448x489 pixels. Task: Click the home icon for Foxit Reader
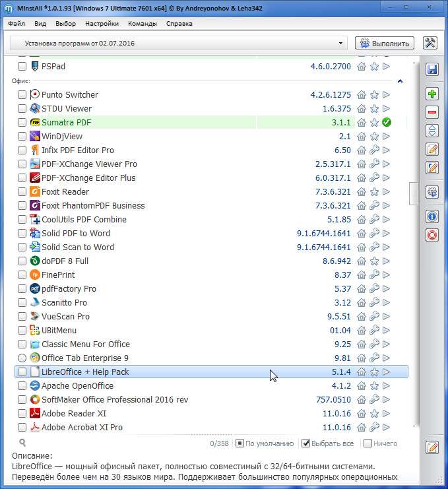pyautogui.click(x=362, y=191)
